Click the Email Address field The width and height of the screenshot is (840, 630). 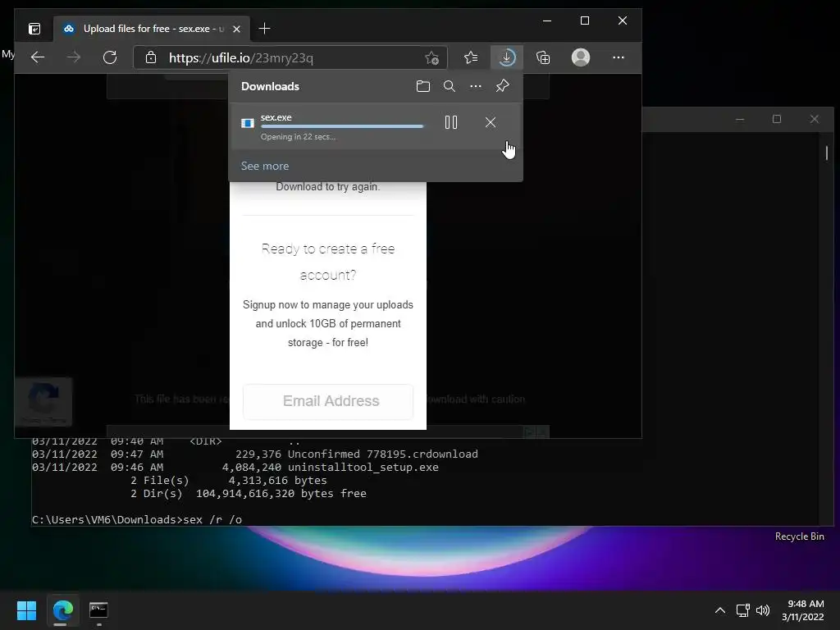(x=328, y=401)
